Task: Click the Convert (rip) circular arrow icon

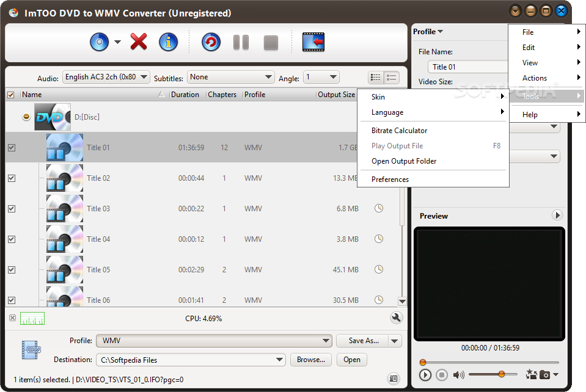Action: [211, 42]
